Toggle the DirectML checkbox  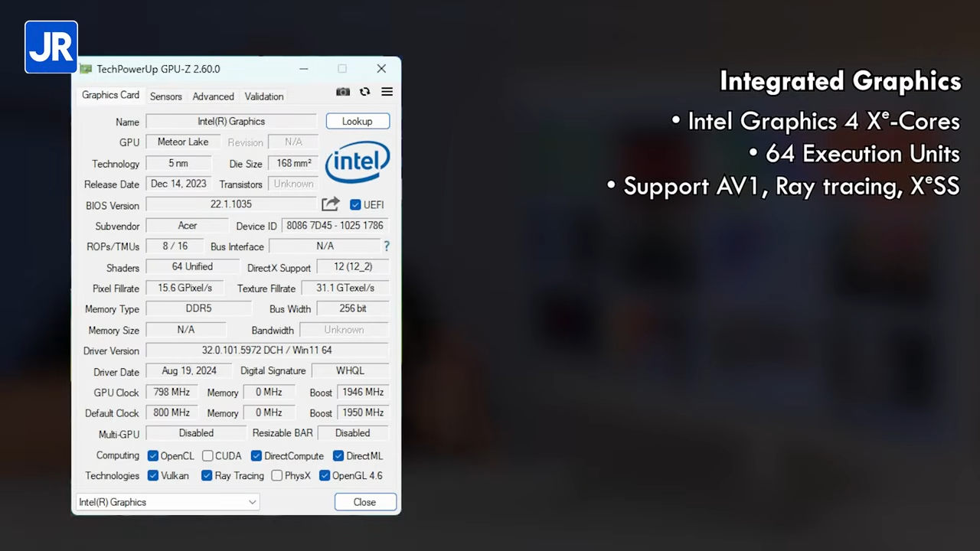point(338,456)
